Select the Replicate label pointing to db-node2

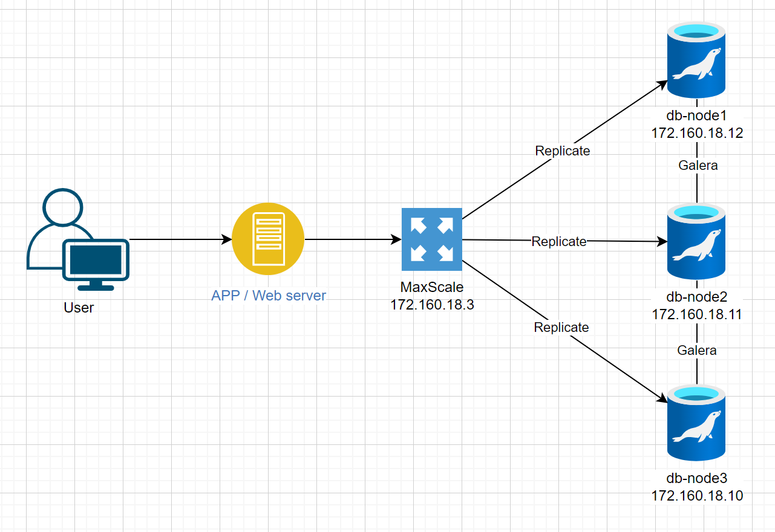point(559,241)
